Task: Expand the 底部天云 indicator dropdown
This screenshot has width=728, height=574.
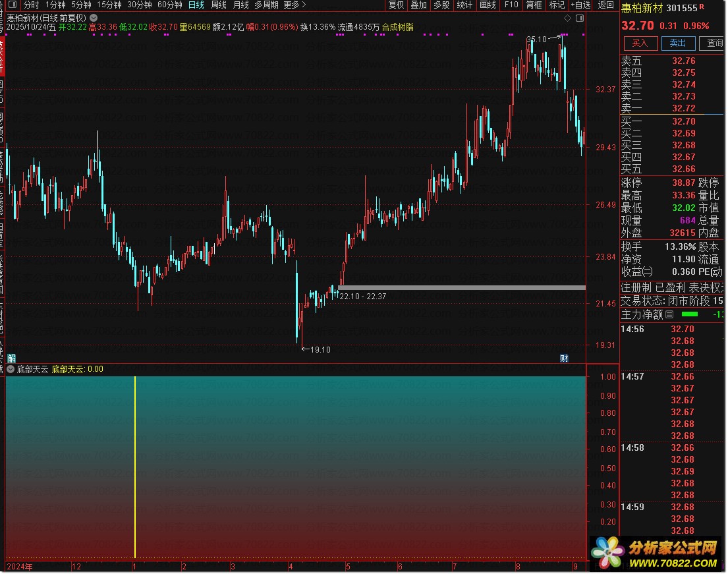Action: [11, 369]
